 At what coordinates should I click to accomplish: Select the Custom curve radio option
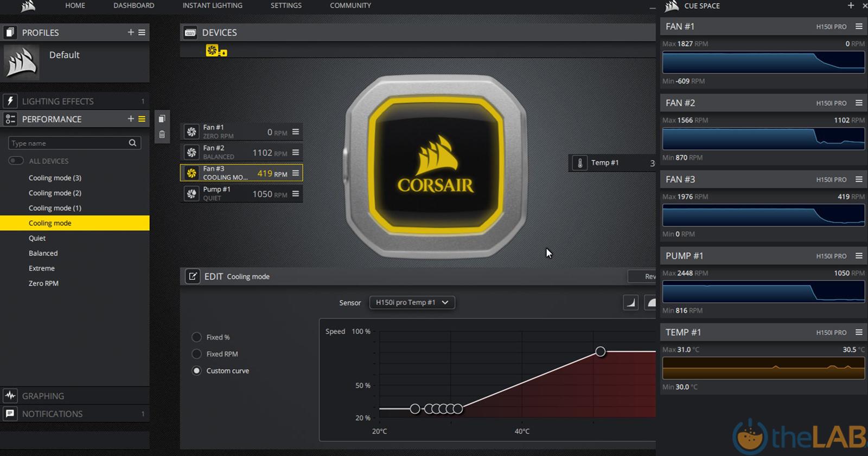(x=196, y=371)
